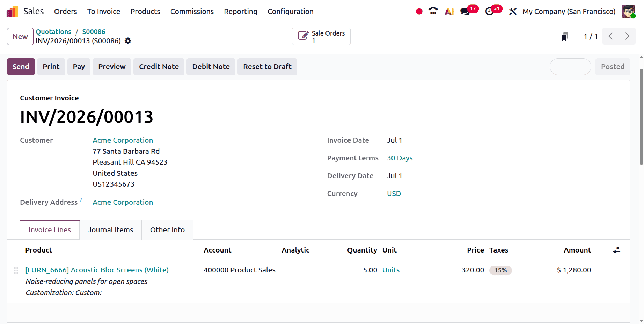Open the Sales app home icon

12,12
